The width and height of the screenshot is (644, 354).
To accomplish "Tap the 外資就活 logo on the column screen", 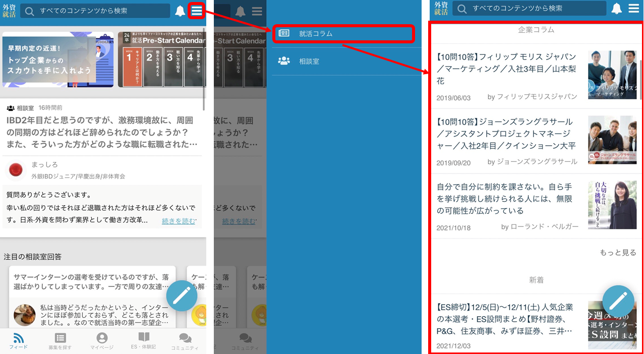I will coord(441,9).
